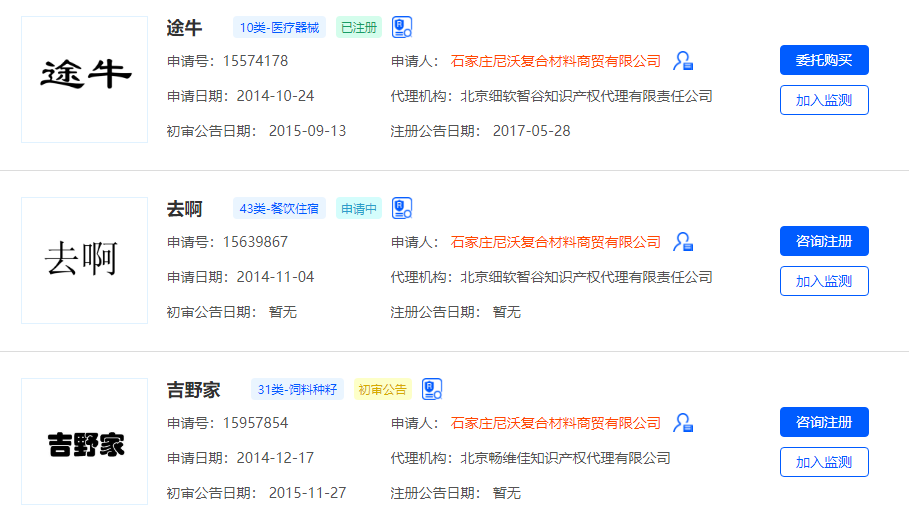Image resolution: width=909 pixels, height=531 pixels.
Task: Click 咨询注册 button for 去啊
Action: coord(824,241)
